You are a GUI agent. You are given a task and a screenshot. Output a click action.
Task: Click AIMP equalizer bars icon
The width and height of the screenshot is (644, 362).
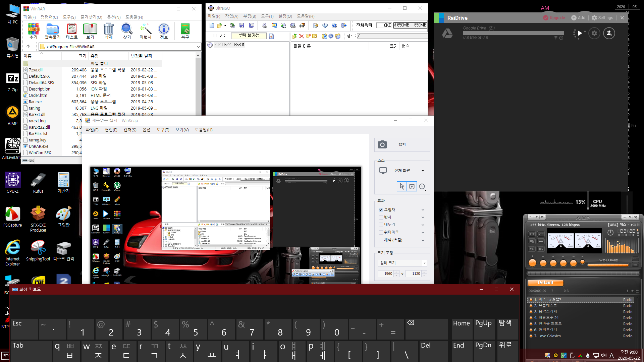point(541,249)
